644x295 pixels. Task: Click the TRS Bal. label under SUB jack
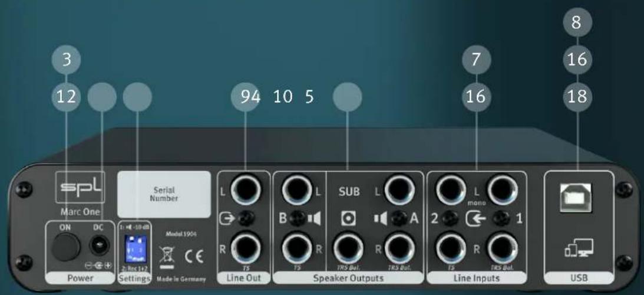tap(348, 268)
